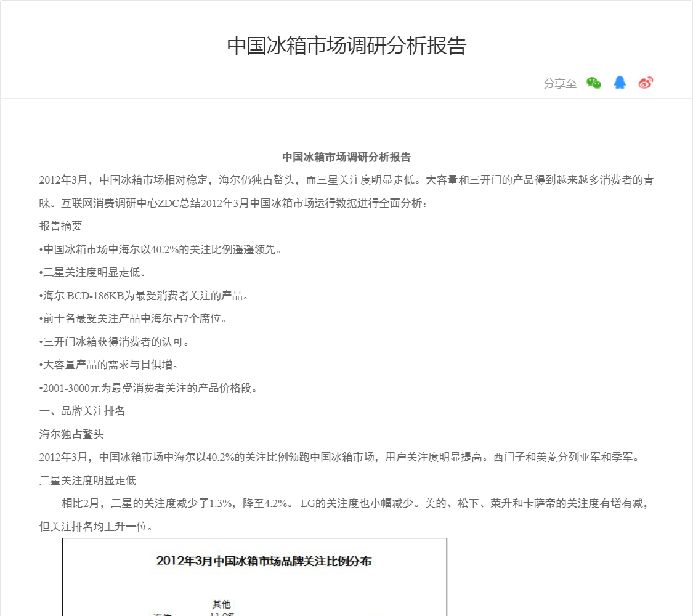Image resolution: width=693 pixels, height=616 pixels.
Task: Click the main title 中国冰箱市场调研分析报告
Action: point(346,46)
